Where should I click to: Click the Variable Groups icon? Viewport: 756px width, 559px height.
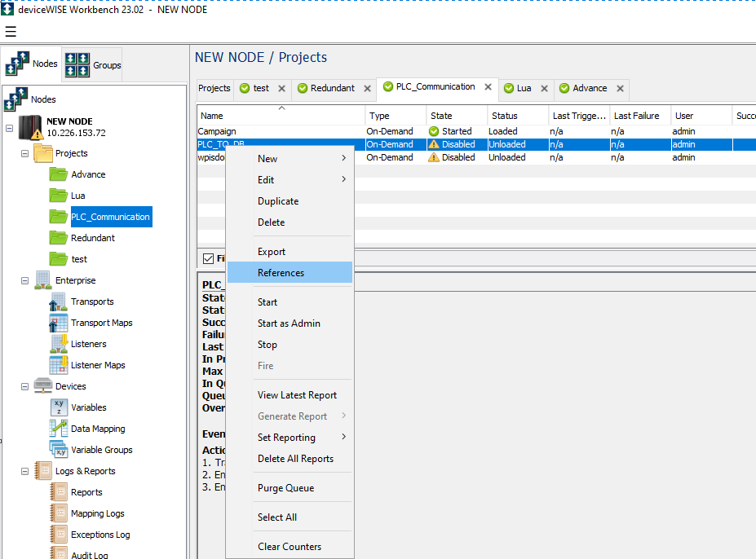point(58,450)
